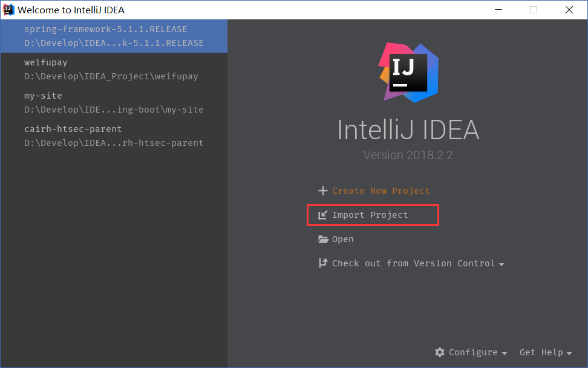Click the disabled maximize window button
588x368 pixels.
pyautogui.click(x=534, y=10)
